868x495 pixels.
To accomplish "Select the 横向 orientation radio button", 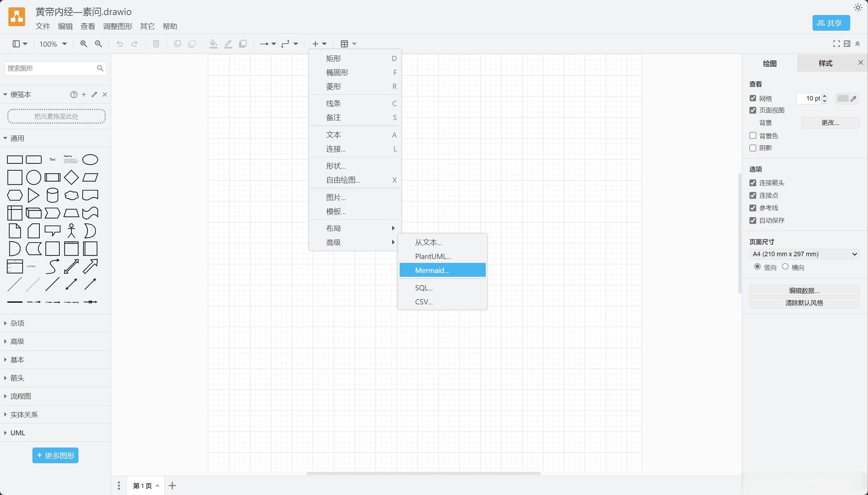I will pyautogui.click(x=785, y=267).
